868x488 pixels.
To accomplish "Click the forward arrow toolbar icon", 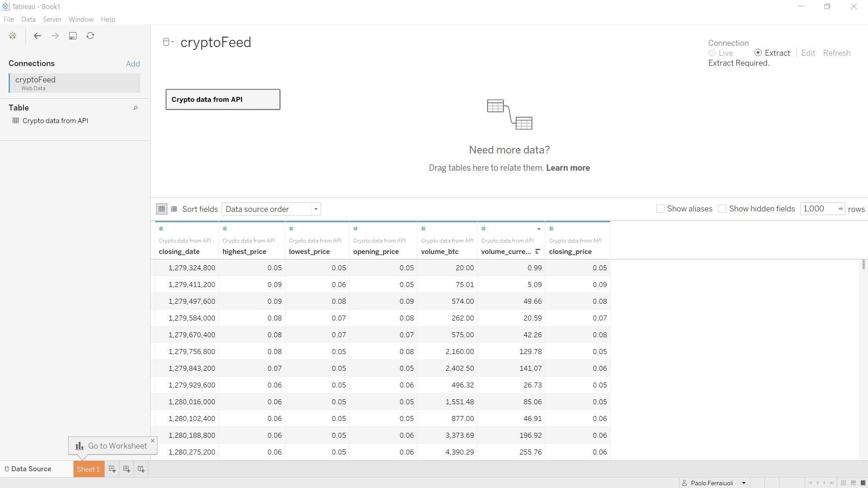I will click(x=55, y=36).
